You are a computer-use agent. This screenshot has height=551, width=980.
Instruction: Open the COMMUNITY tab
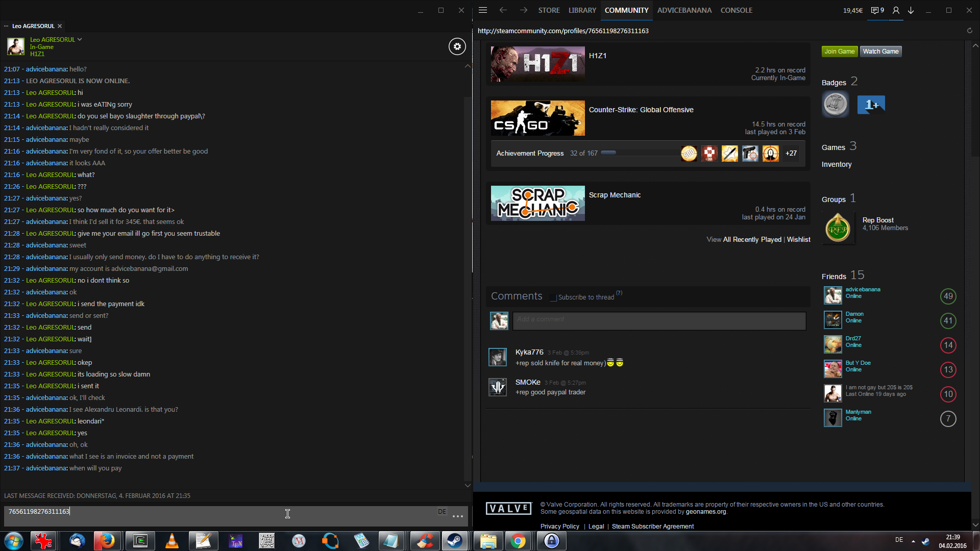tap(626, 10)
